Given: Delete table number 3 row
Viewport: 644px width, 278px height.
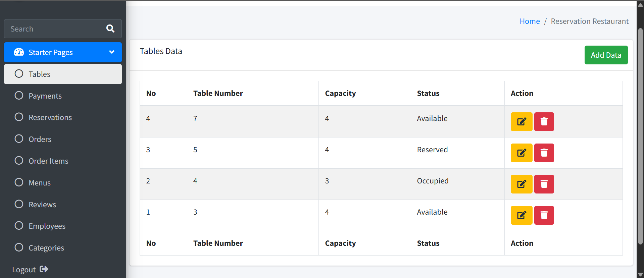Looking at the screenshot, I should [x=544, y=215].
